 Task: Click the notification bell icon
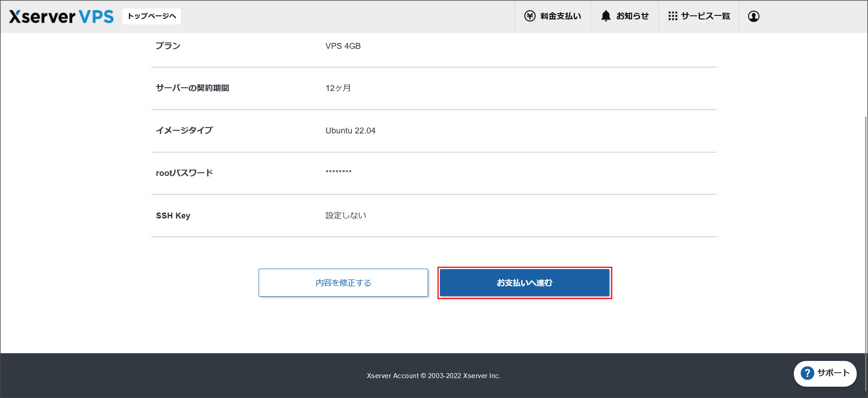(606, 16)
